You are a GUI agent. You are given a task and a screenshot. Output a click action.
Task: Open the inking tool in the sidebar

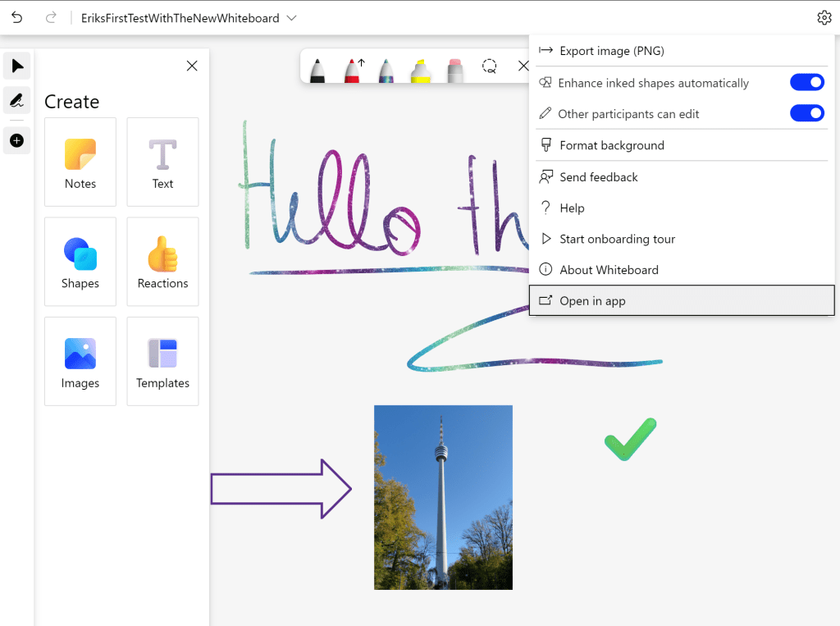point(16,100)
